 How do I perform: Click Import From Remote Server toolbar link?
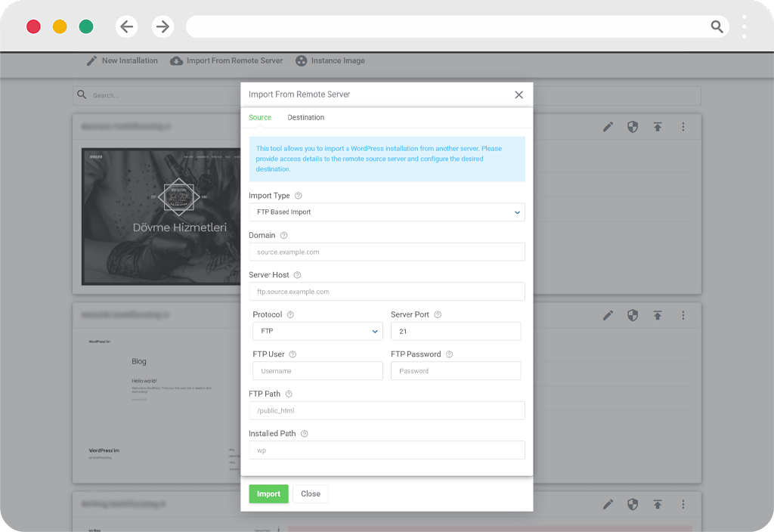[234, 60]
